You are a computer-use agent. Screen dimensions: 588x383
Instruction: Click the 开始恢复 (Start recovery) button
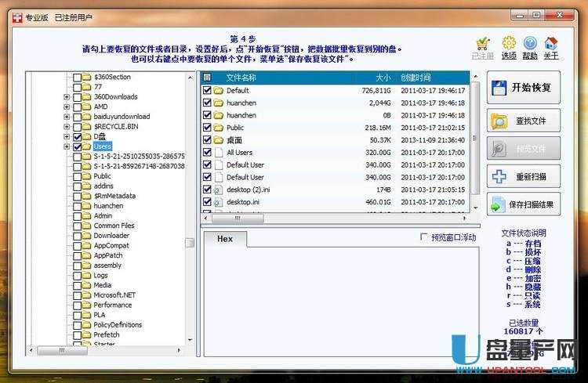point(524,88)
